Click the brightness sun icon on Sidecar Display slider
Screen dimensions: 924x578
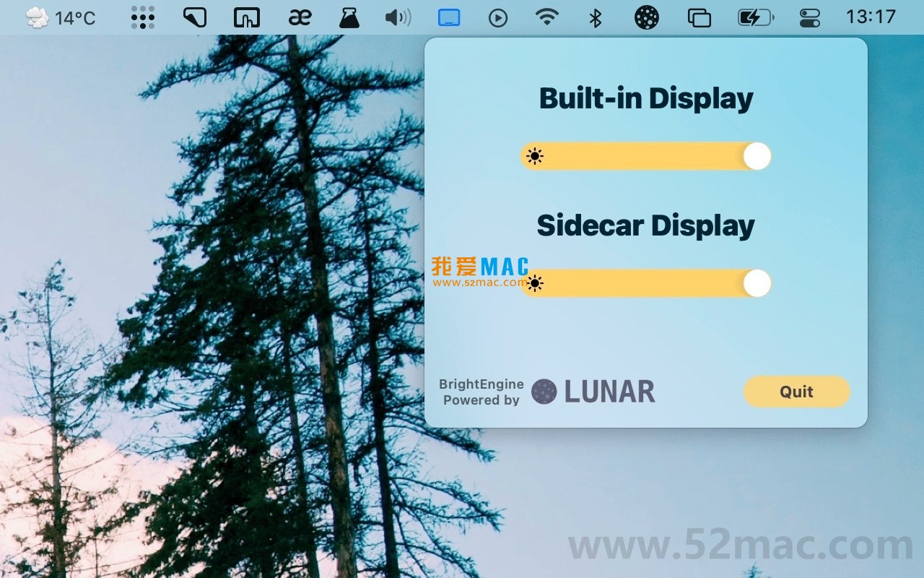[x=534, y=283]
